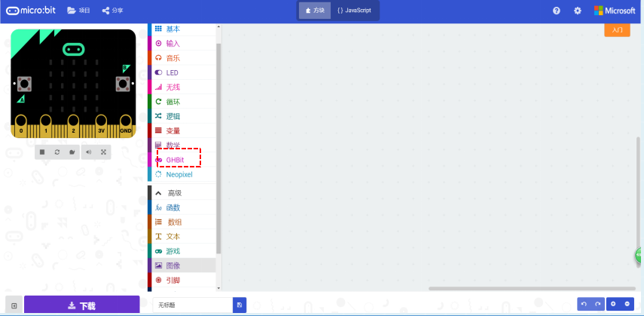Open the 引脚 (Pins) block category
This screenshot has height=316, width=644.
[x=182, y=281]
